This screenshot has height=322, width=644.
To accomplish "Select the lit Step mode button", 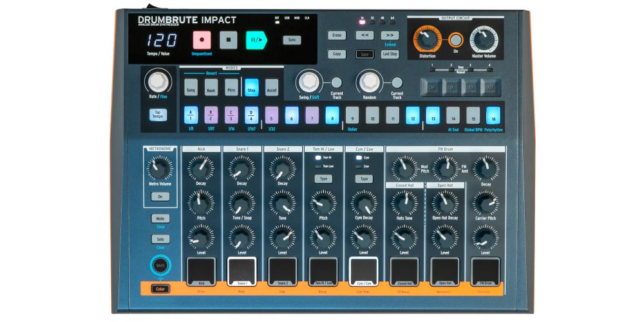I will click(252, 87).
